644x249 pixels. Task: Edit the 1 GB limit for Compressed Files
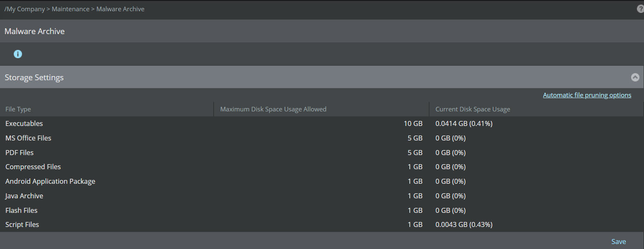pyautogui.click(x=415, y=167)
